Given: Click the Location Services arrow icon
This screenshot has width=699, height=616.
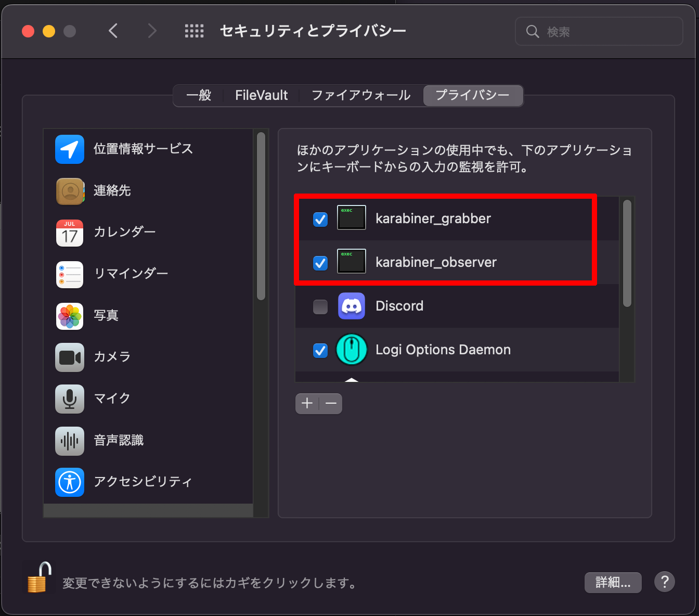Looking at the screenshot, I should coord(70,149).
